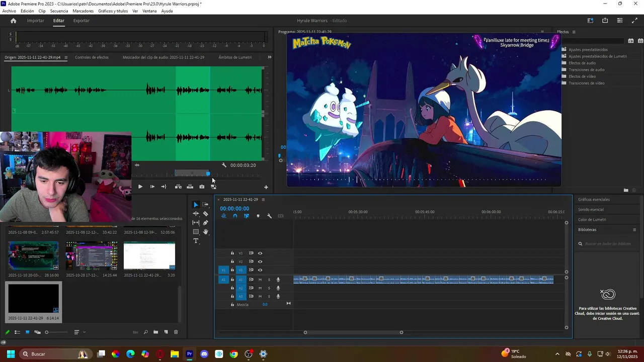Open the Source monitor button editor plus icon

click(x=266, y=187)
